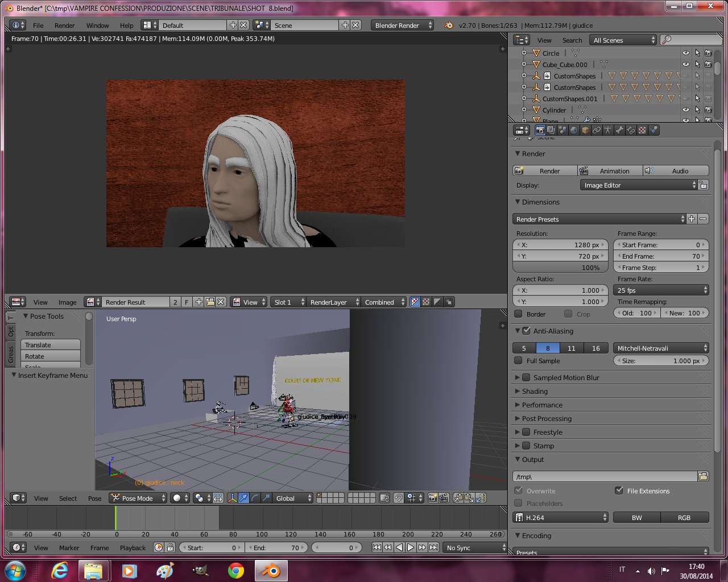Enable the Stamp checkbox
Screen dimensions: 728x582
pyautogui.click(x=526, y=446)
